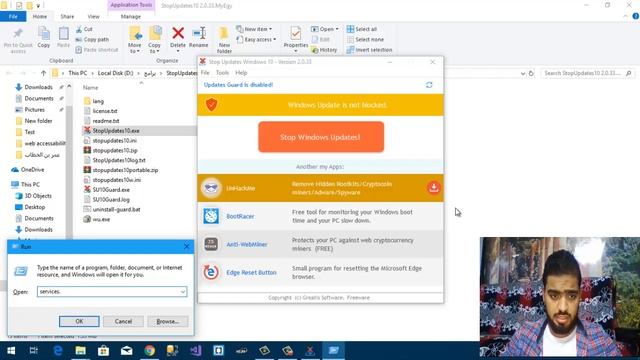
Task: Click Invert selection in the ribbon
Action: 369,50
